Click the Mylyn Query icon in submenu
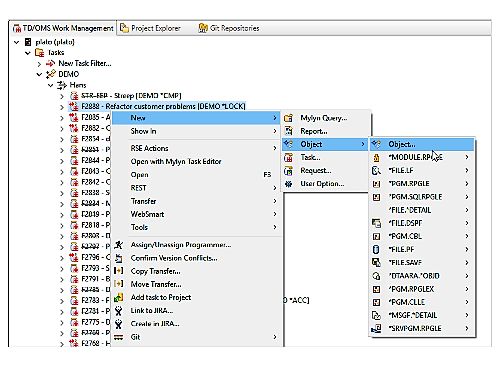 [288, 118]
